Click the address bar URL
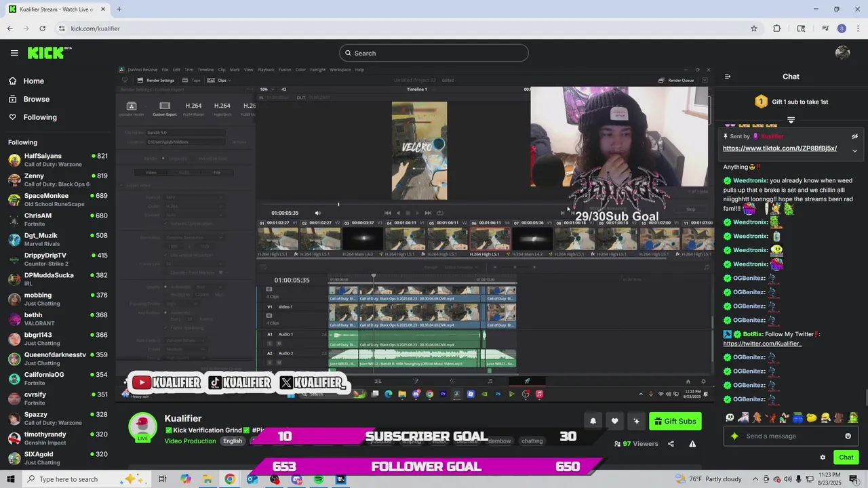 pos(96,28)
